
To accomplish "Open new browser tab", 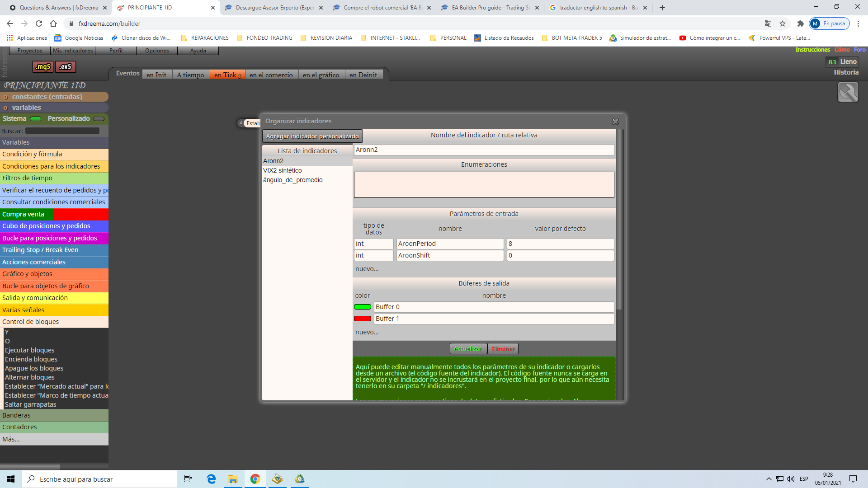I will coord(662,8).
